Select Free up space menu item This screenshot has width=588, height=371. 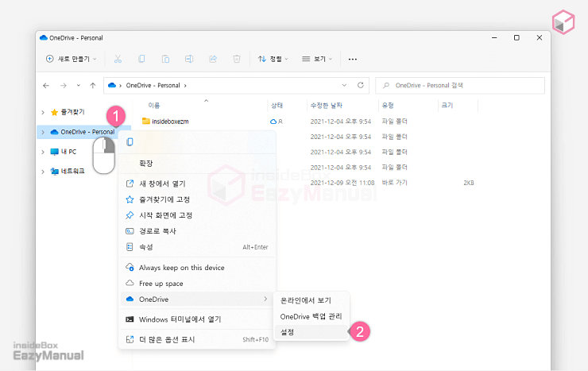197,284
